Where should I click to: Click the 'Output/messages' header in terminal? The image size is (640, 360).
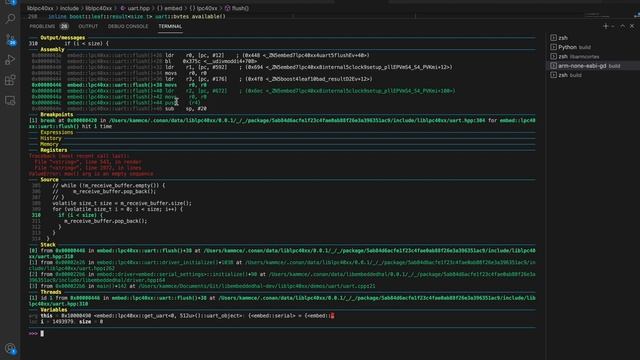click(63, 38)
